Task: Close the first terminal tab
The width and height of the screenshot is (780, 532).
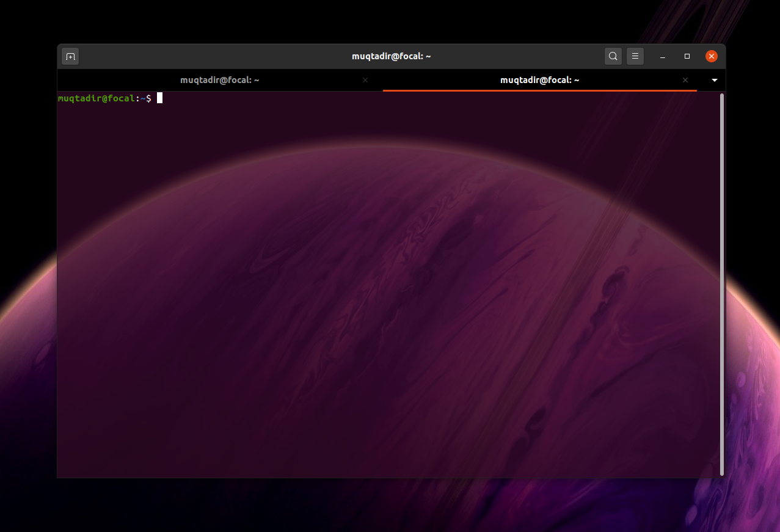Action: 365,80
